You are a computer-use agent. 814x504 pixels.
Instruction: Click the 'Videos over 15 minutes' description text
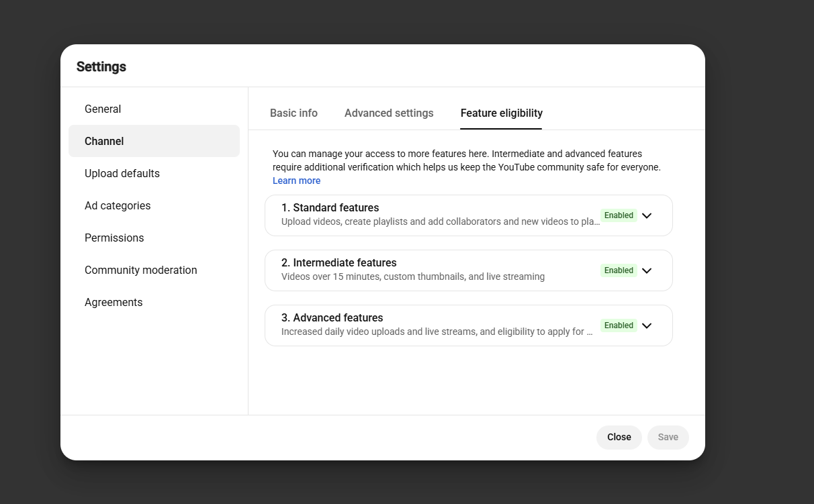[413, 276]
